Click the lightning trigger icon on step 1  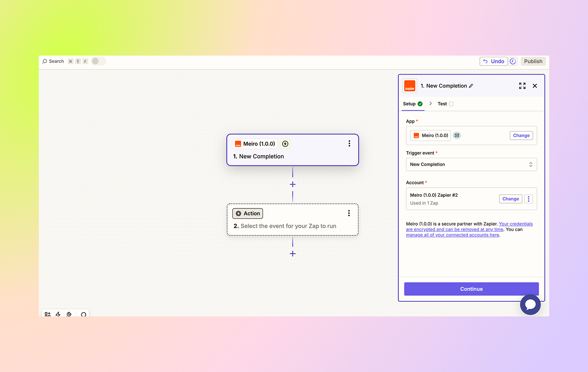[285, 144]
